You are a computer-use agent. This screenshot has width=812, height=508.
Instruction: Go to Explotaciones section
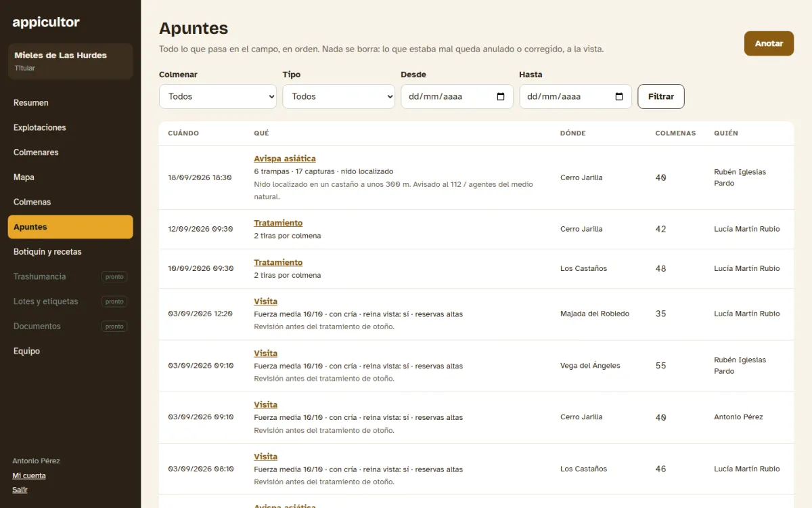(70, 127)
